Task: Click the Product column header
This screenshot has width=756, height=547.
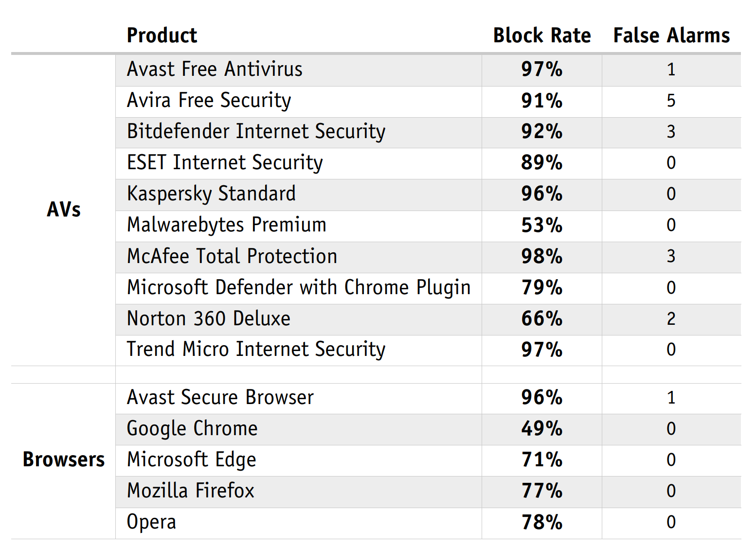Action: pyautogui.click(x=162, y=35)
